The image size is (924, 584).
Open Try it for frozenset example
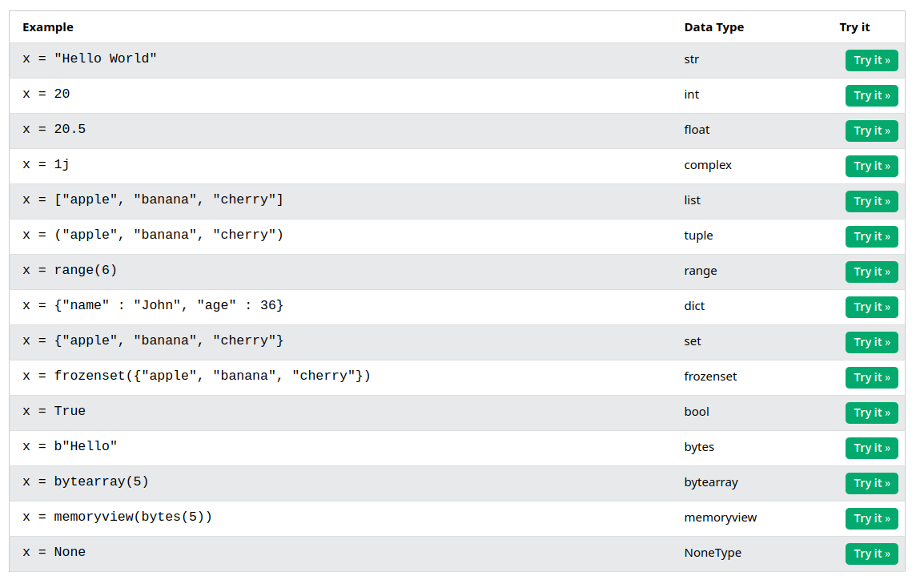(x=871, y=378)
